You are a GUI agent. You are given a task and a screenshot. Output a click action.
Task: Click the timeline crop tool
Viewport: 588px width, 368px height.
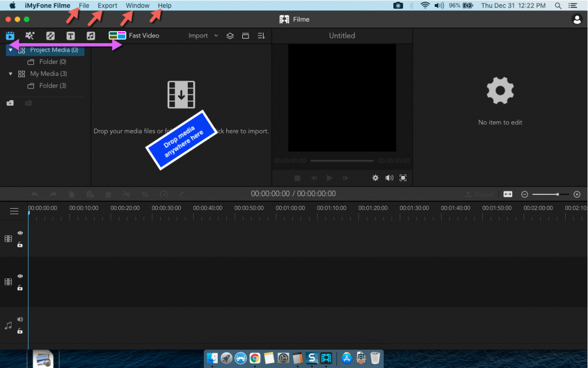[145, 194]
